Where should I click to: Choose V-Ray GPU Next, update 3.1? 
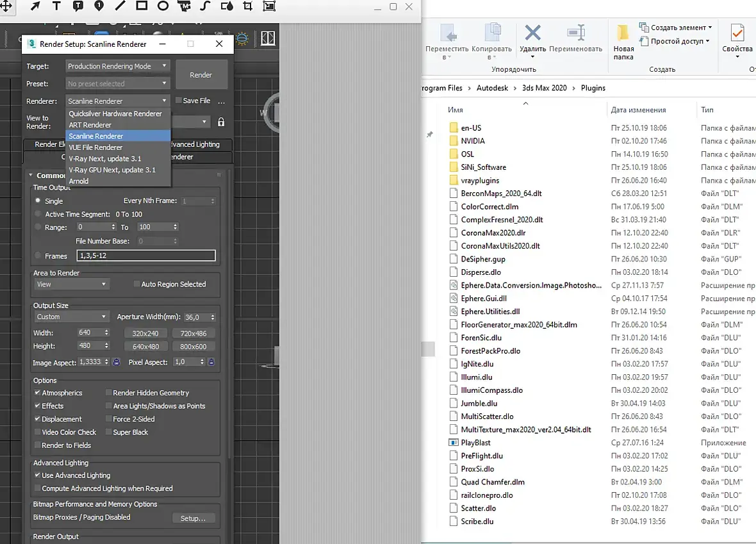[118, 170]
